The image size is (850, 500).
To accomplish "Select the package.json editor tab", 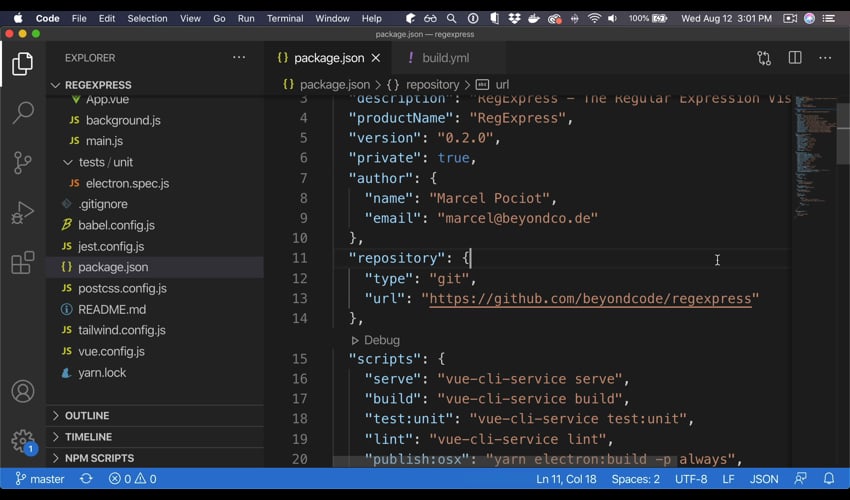I will pyautogui.click(x=329, y=58).
